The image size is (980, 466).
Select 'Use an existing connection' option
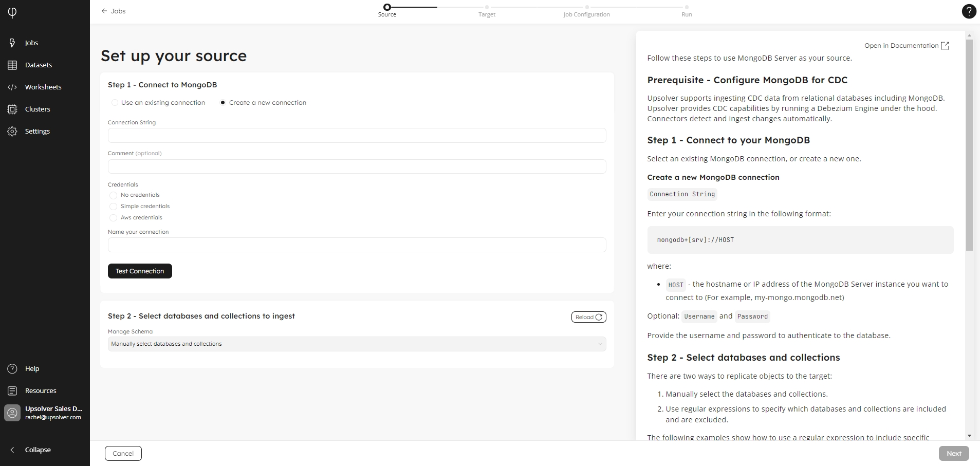click(x=115, y=103)
